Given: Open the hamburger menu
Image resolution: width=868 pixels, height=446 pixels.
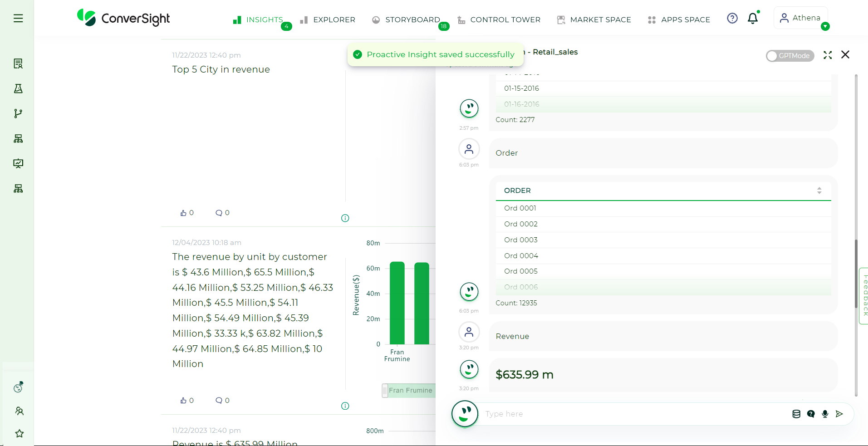Looking at the screenshot, I should click(x=18, y=19).
